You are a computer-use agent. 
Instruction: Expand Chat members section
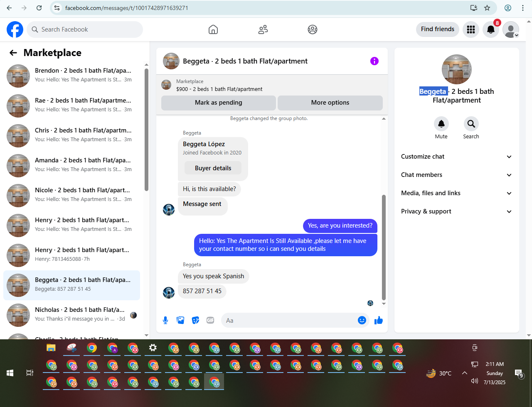pos(456,175)
